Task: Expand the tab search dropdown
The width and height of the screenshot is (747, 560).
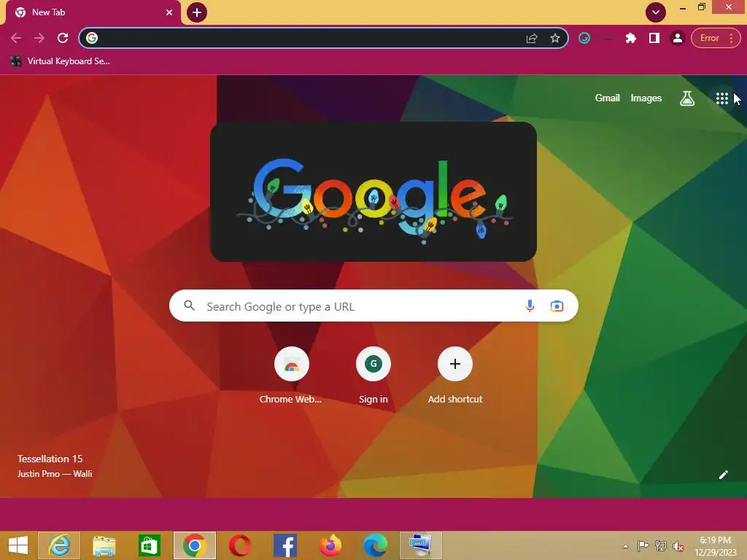Action: click(x=656, y=12)
